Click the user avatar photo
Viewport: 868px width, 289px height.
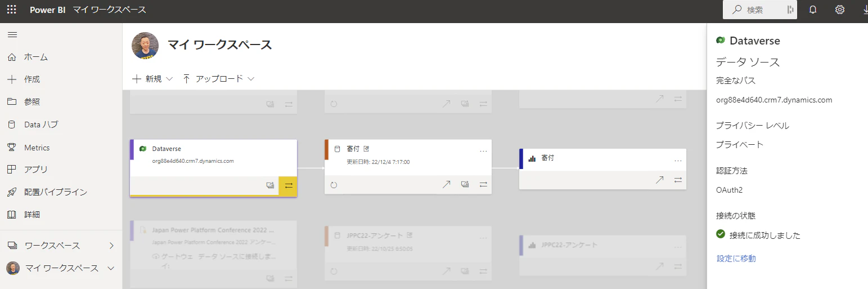(x=145, y=46)
